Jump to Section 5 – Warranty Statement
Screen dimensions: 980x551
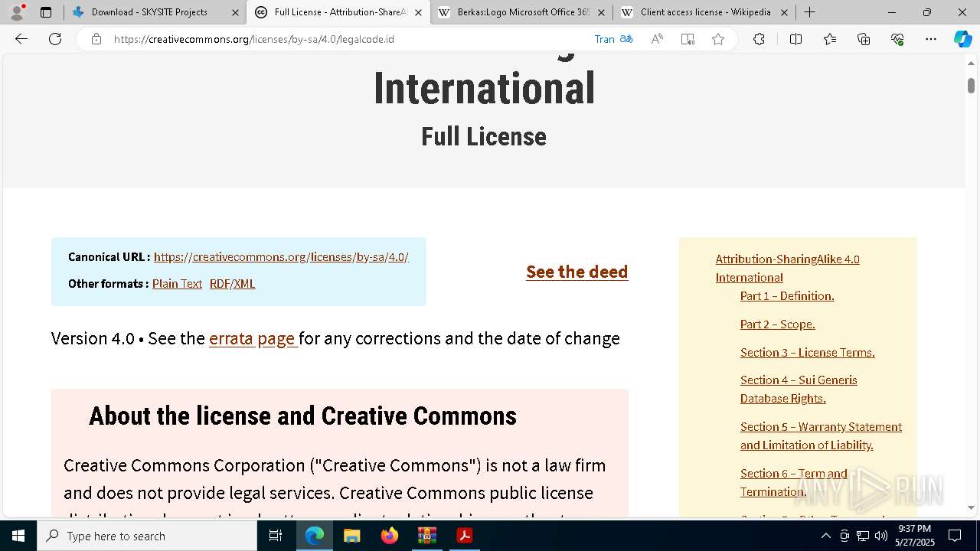(x=821, y=436)
